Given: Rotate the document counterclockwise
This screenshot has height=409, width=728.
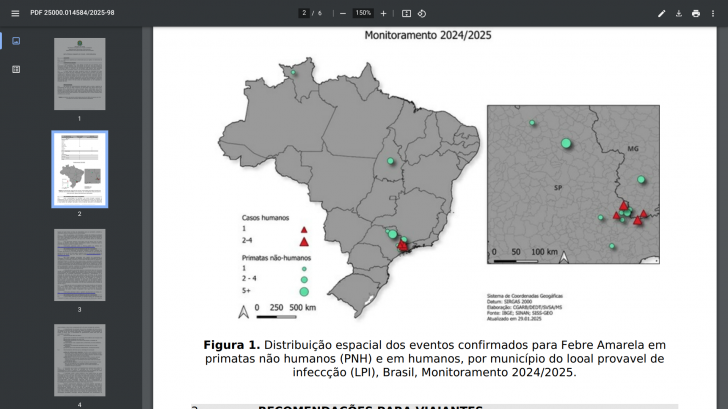Looking at the screenshot, I should (422, 13).
